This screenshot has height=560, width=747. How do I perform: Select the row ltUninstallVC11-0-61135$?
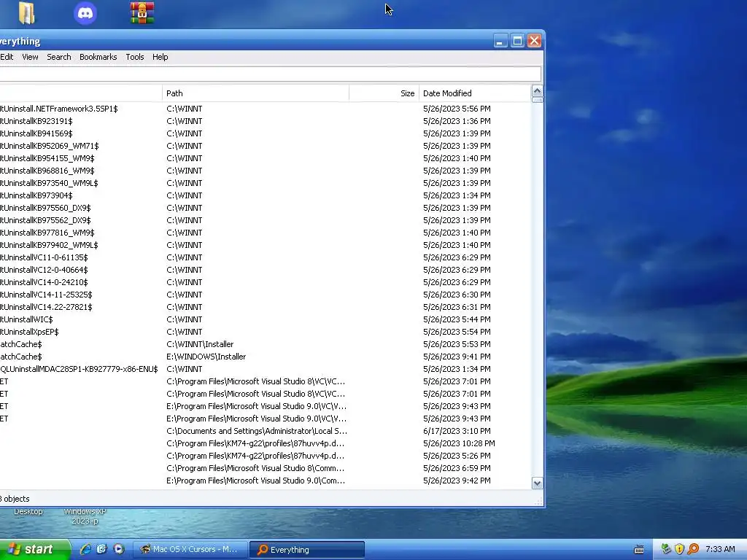[x=266, y=257]
